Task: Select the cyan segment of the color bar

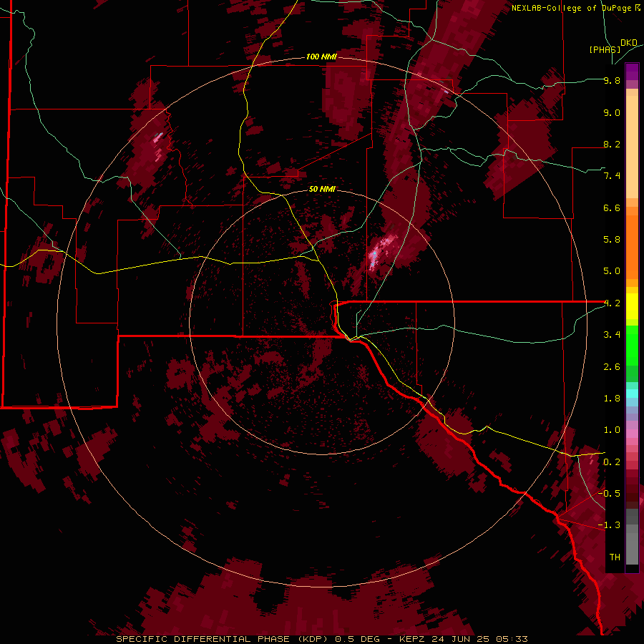Action: pyautogui.click(x=632, y=394)
